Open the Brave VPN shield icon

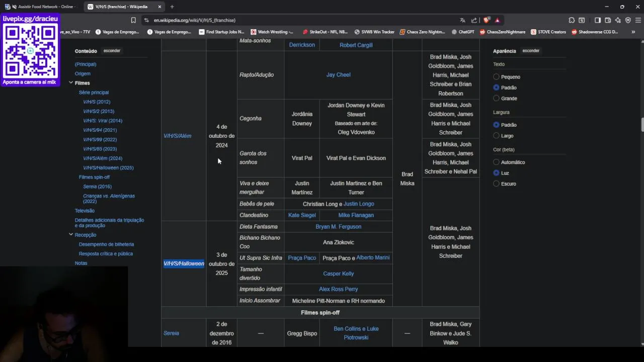(x=628, y=20)
